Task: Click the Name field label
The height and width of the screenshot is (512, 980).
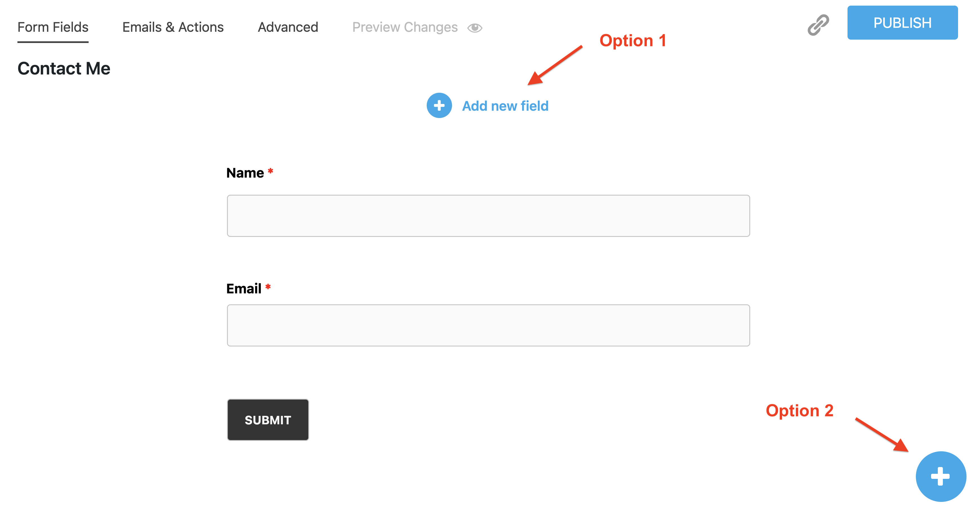Action: (245, 172)
